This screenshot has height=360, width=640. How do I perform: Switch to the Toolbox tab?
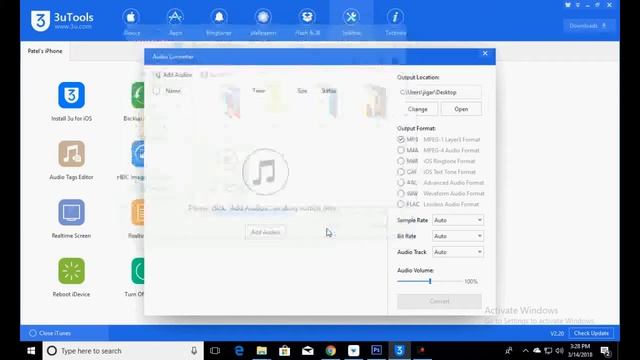click(x=351, y=21)
